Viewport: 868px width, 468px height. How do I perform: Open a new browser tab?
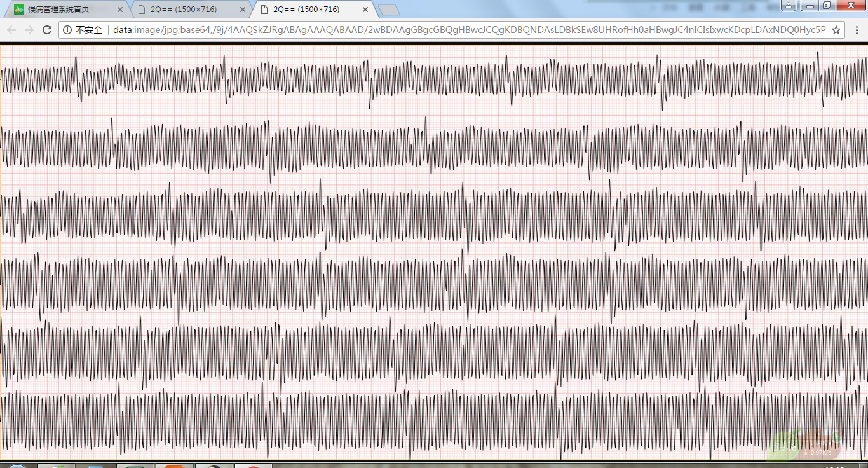pos(388,10)
